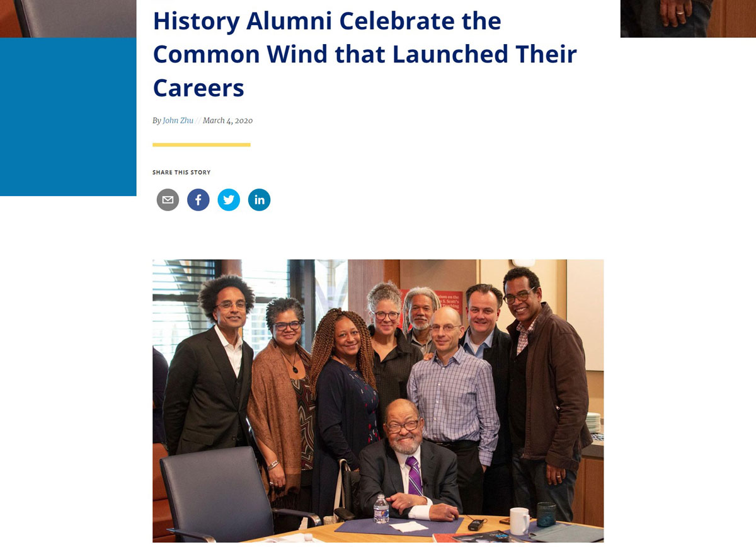
Task: Tweet this story using Twitter icon
Action: 229,200
